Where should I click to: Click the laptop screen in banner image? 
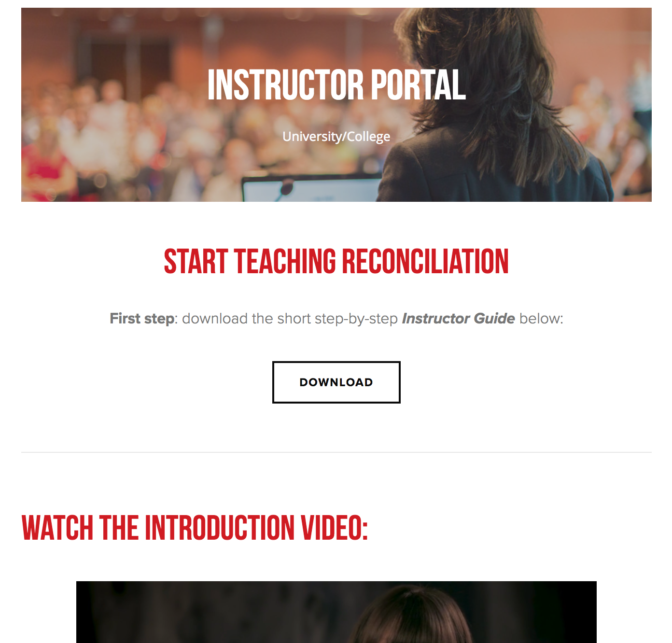(x=309, y=189)
